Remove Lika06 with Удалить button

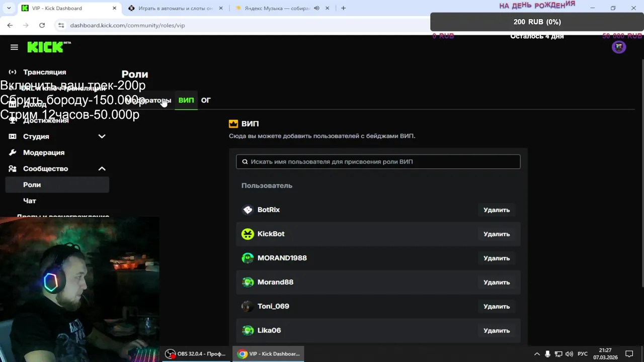click(497, 330)
